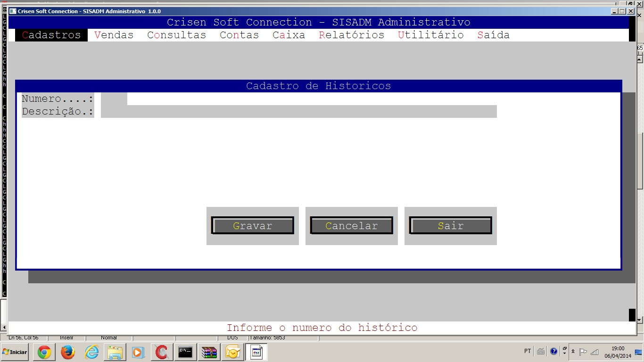Open Outlook from the taskbar
The height and width of the screenshot is (362, 644).
pyautogui.click(x=232, y=352)
